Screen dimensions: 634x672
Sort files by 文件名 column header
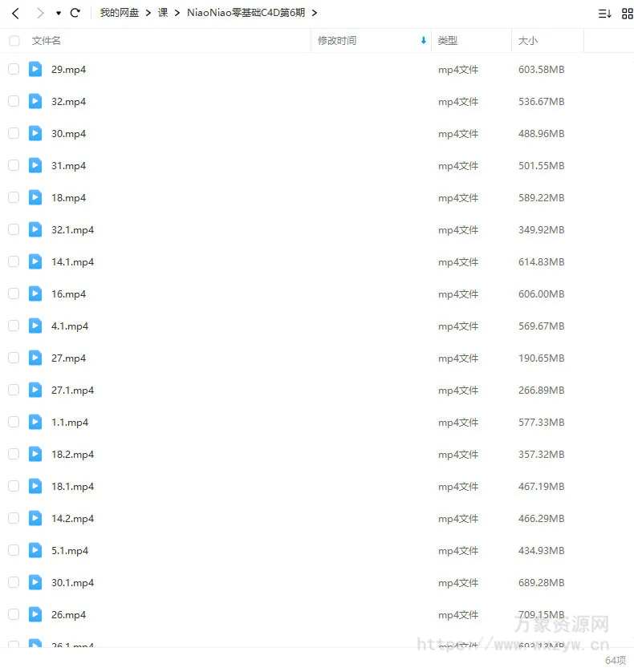click(47, 40)
